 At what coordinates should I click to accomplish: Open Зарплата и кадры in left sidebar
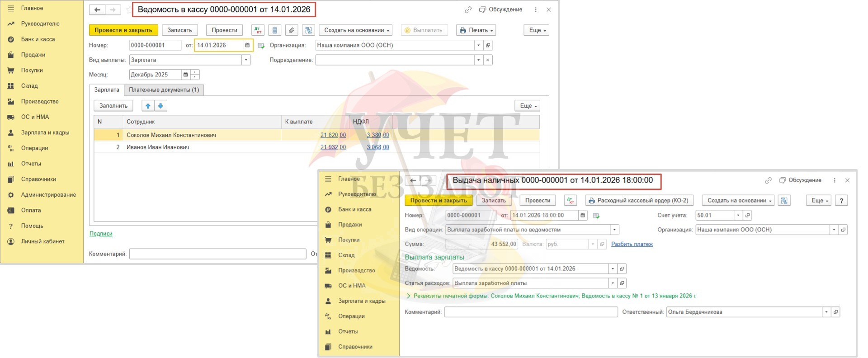[x=45, y=132]
